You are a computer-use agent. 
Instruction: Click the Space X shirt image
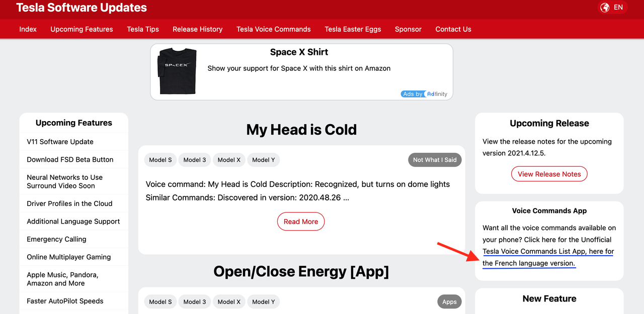177,71
